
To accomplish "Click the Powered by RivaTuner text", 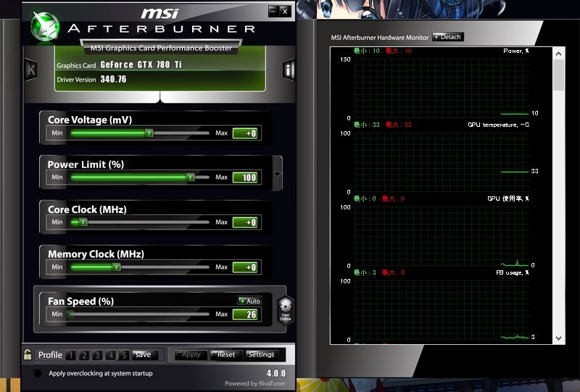I will (x=255, y=383).
